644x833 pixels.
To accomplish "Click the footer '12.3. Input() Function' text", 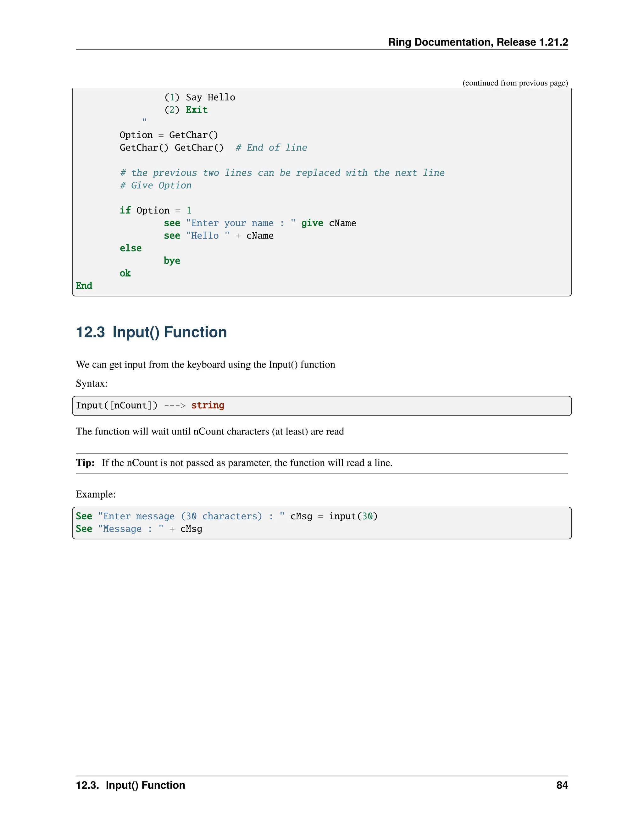I will click(x=130, y=785).
